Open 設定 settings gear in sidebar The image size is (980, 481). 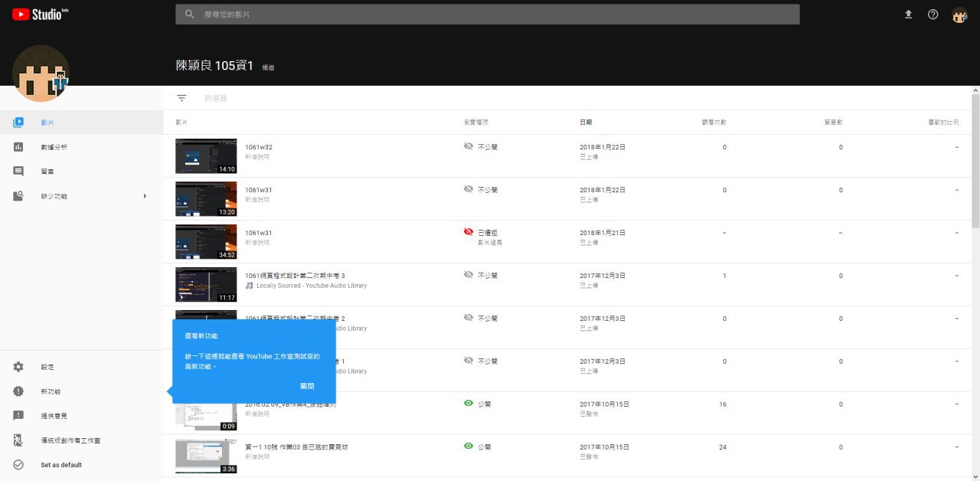pyautogui.click(x=19, y=368)
